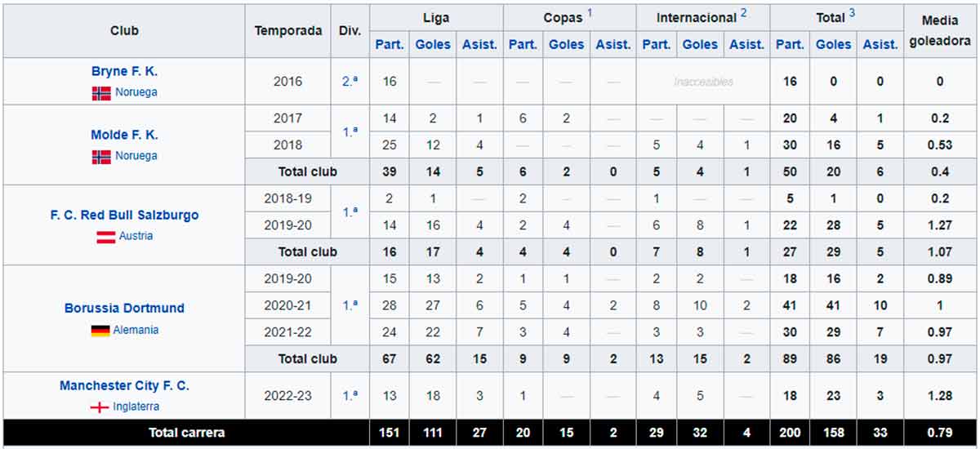Click the Germany flag icon

pos(100,331)
